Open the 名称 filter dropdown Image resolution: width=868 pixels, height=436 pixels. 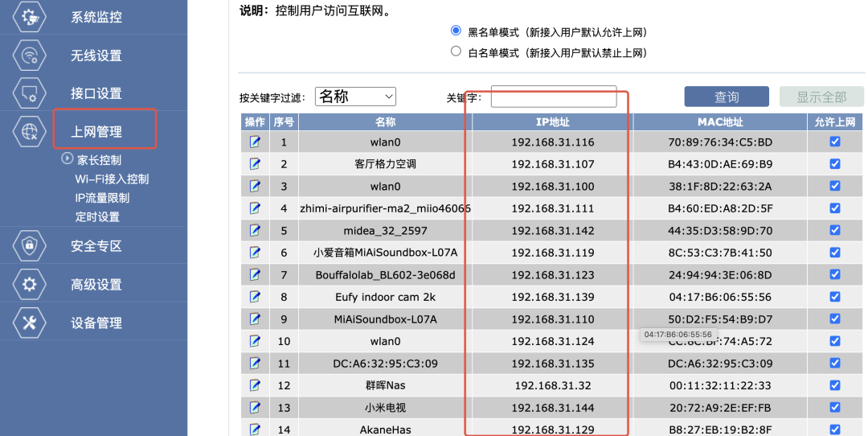click(355, 97)
